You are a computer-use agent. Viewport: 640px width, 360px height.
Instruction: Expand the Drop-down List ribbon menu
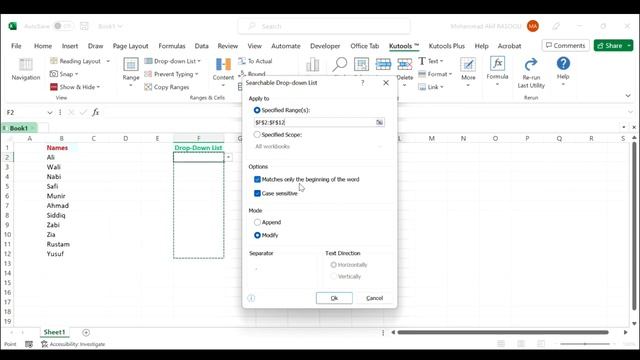(x=199, y=61)
